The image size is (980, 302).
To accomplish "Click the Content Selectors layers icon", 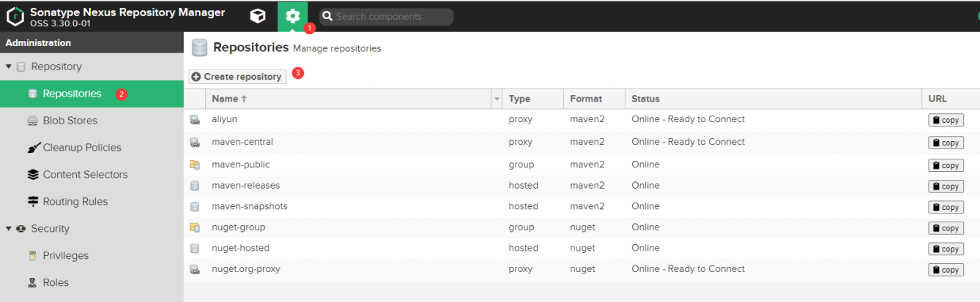I will pos(32,175).
